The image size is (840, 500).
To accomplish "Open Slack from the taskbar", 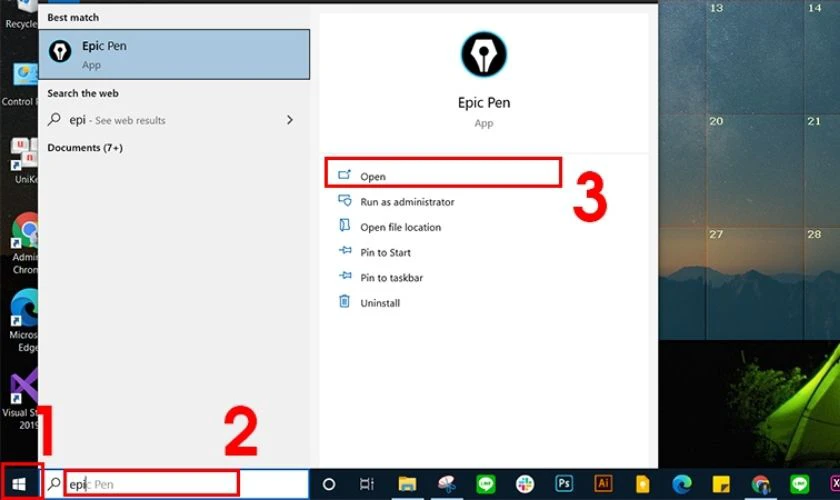I will pyautogui.click(x=525, y=484).
